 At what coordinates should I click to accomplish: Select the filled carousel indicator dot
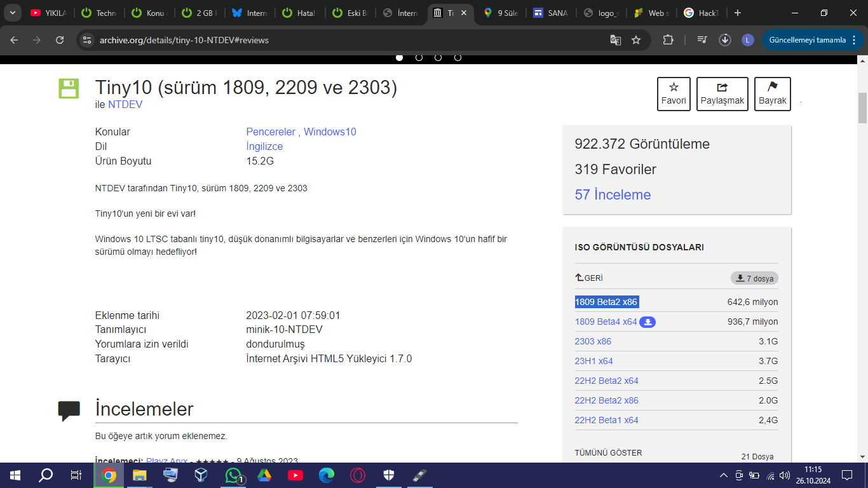coord(400,57)
